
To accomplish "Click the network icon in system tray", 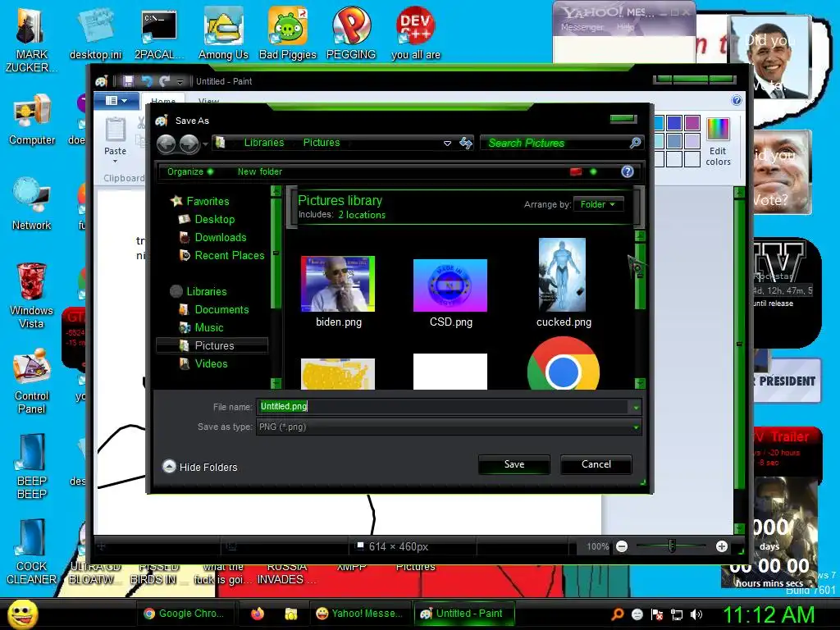I will point(677,614).
